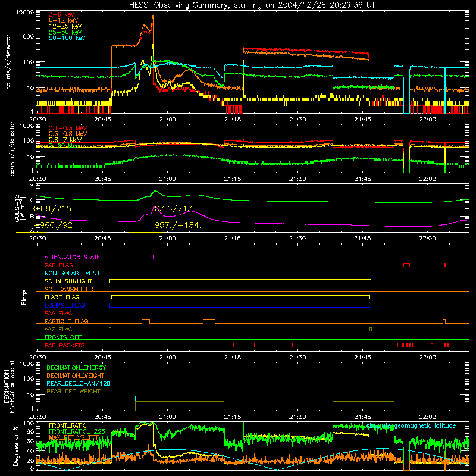This screenshot has width=476, height=476.
Task: Click the 25-50 keV legend entry
Action: (65, 32)
